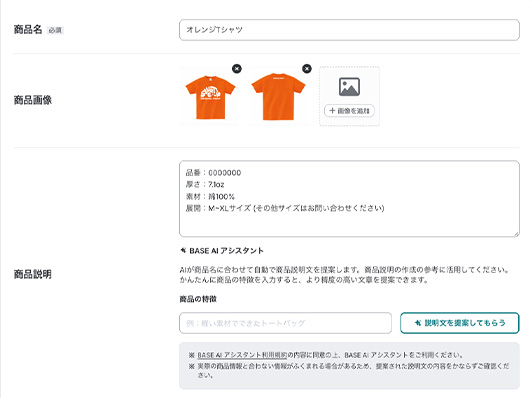The width and height of the screenshot is (532, 398).
Task: Click the '品番：0000000' line in description
Action: coord(213,173)
